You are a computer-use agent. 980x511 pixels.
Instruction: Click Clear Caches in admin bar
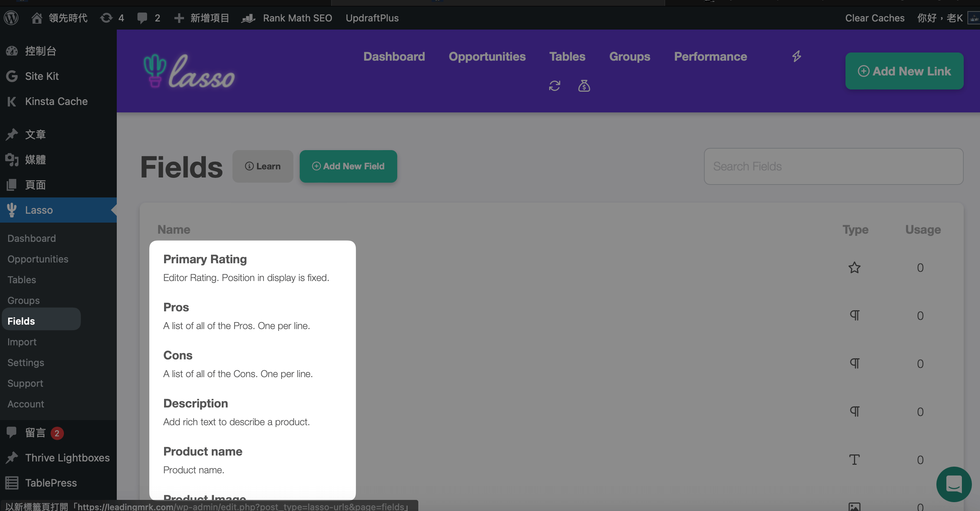click(x=875, y=18)
